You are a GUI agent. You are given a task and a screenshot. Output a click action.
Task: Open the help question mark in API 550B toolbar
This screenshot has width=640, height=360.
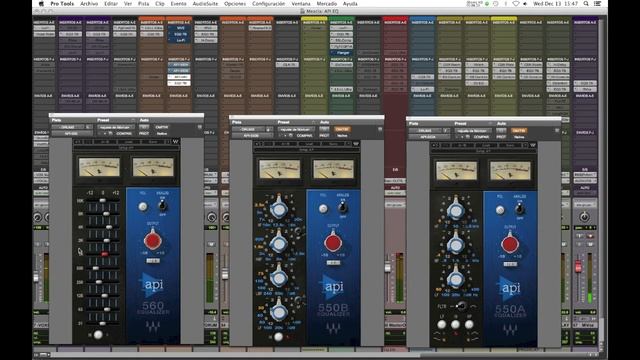[348, 144]
